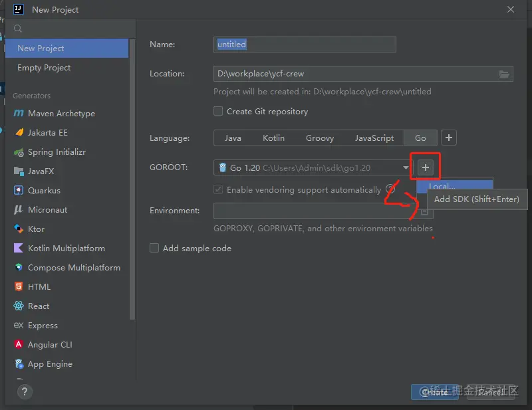The image size is (532, 410).
Task: Open the GOROOT Go 1.20 dropdown
Action: pyautogui.click(x=311, y=167)
